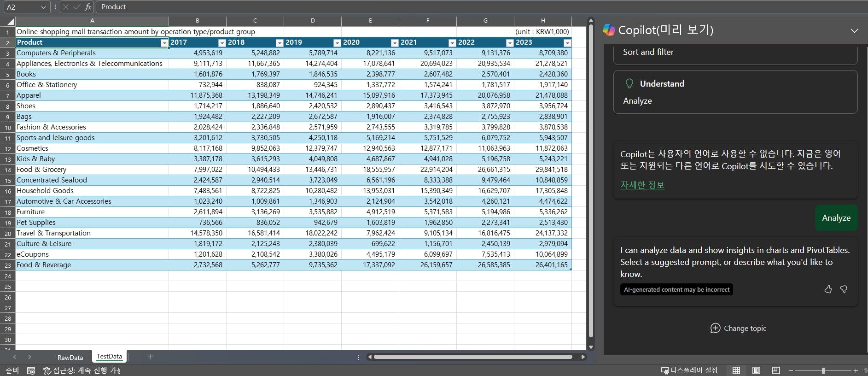Click the formula bar vertical dots handle

(x=55, y=7)
